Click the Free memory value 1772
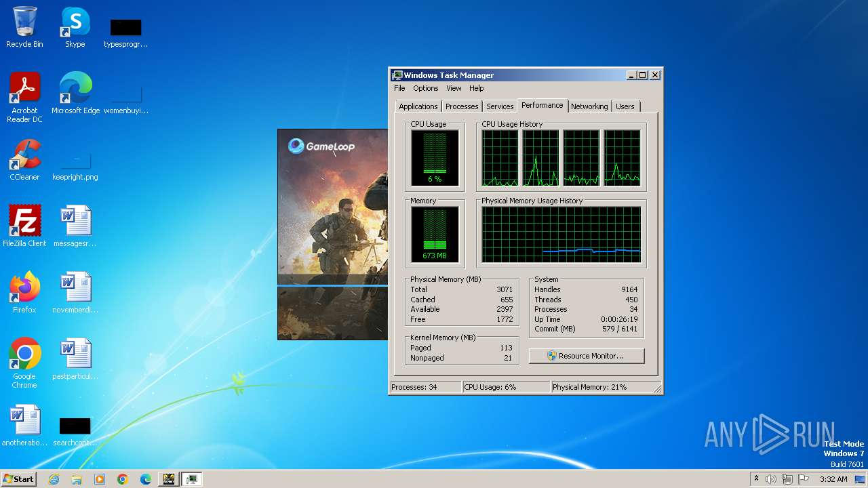The image size is (868, 488). click(505, 319)
